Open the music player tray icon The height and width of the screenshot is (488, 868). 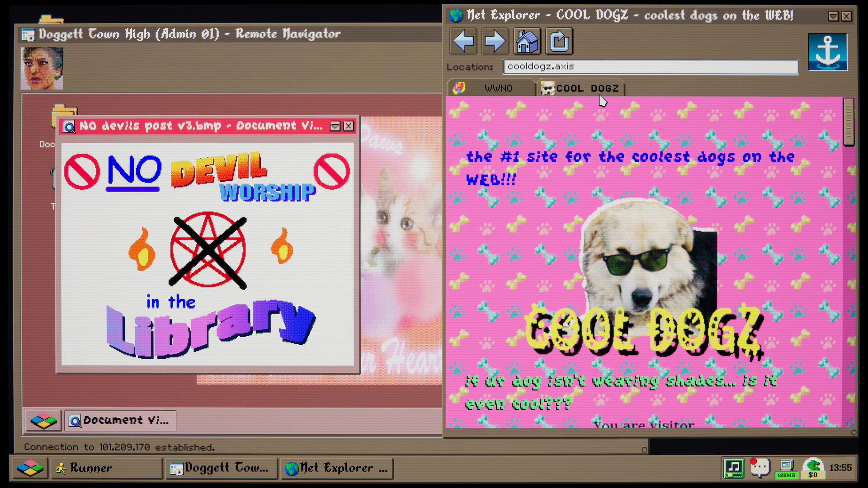pyautogui.click(x=734, y=468)
